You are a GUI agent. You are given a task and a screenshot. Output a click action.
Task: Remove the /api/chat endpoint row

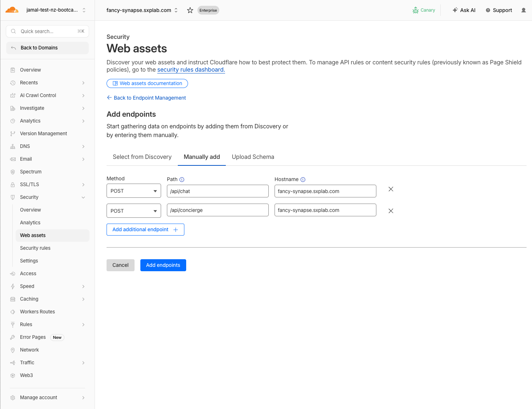[391, 189]
